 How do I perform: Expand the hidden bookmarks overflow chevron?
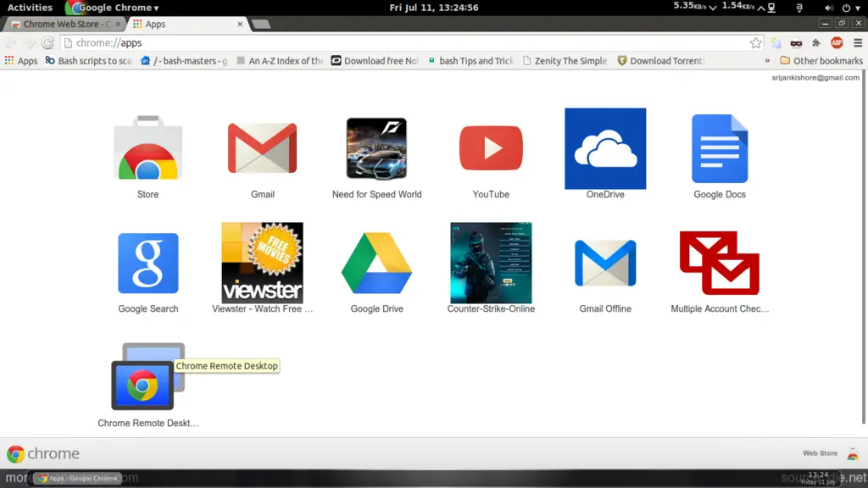click(x=768, y=61)
